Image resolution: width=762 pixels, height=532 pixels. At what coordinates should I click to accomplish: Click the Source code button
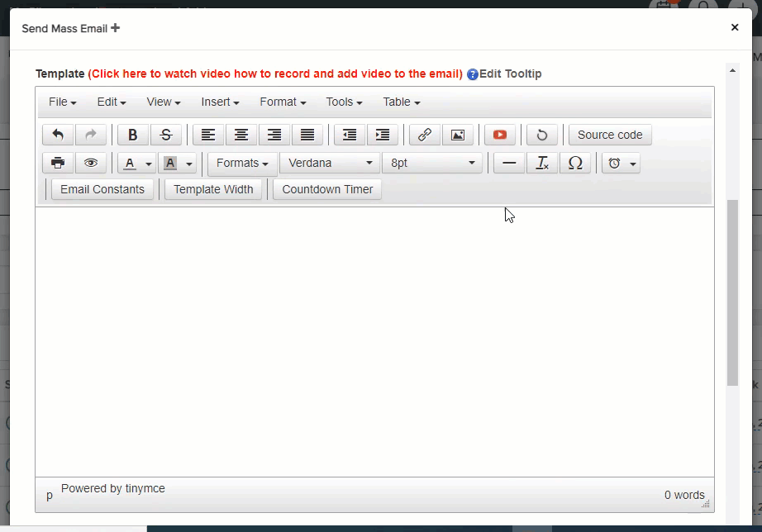[610, 135]
